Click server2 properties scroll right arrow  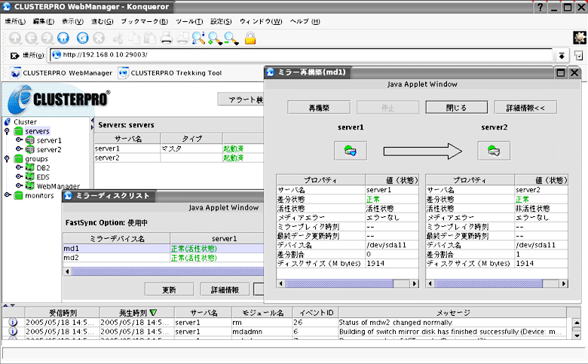coord(564,284)
